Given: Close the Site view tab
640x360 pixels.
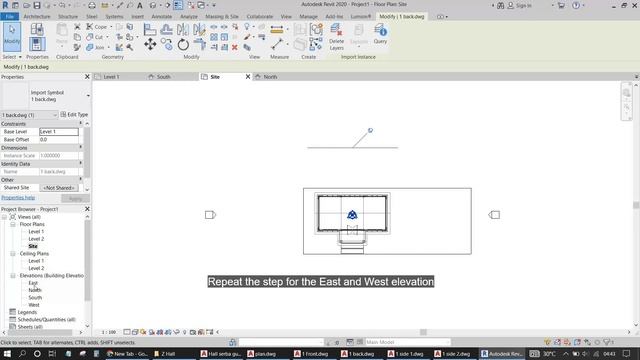Looking at the screenshot, I should [x=248, y=77].
